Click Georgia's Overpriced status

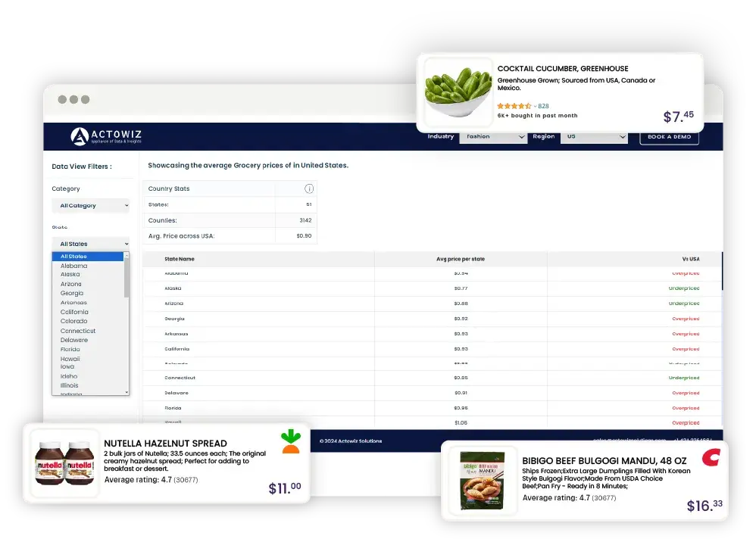686,319
